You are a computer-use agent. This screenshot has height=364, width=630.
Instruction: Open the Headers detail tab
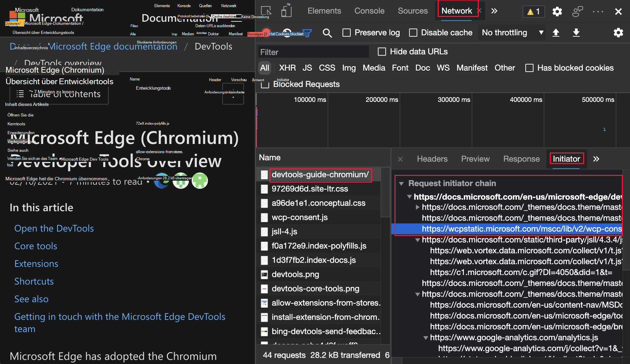(432, 159)
